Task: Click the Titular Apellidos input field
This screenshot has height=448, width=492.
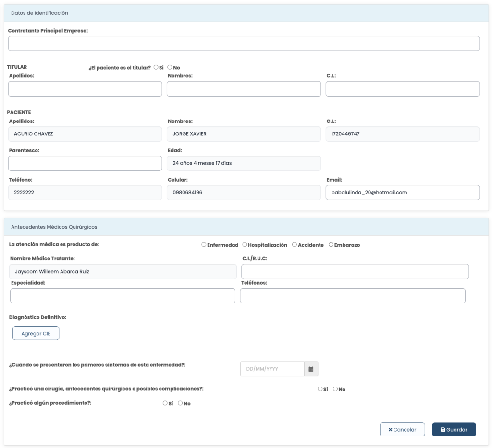Action: (x=85, y=89)
